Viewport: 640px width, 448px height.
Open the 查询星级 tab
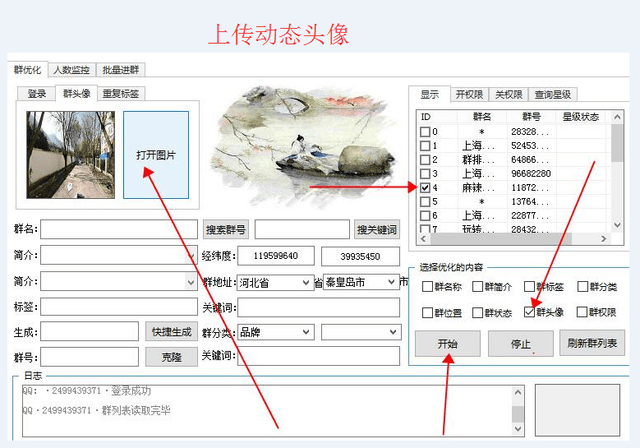click(x=553, y=95)
